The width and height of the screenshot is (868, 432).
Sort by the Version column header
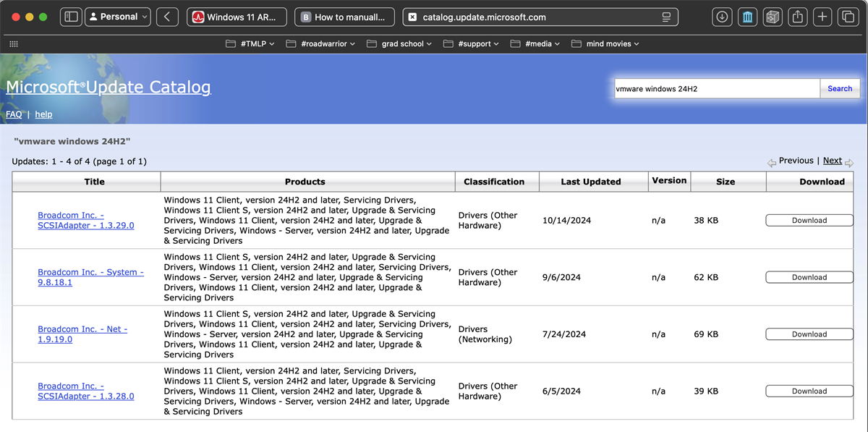[669, 181]
